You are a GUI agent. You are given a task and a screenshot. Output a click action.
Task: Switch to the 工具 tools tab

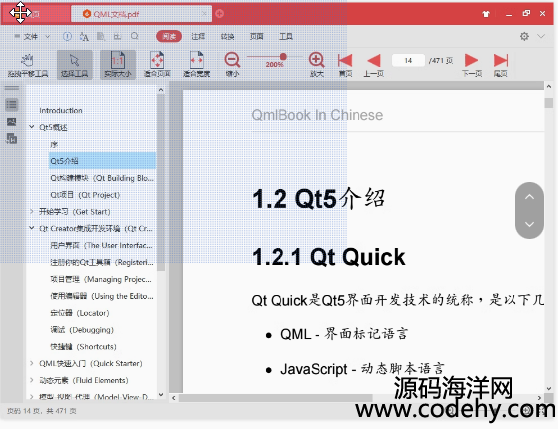point(285,36)
